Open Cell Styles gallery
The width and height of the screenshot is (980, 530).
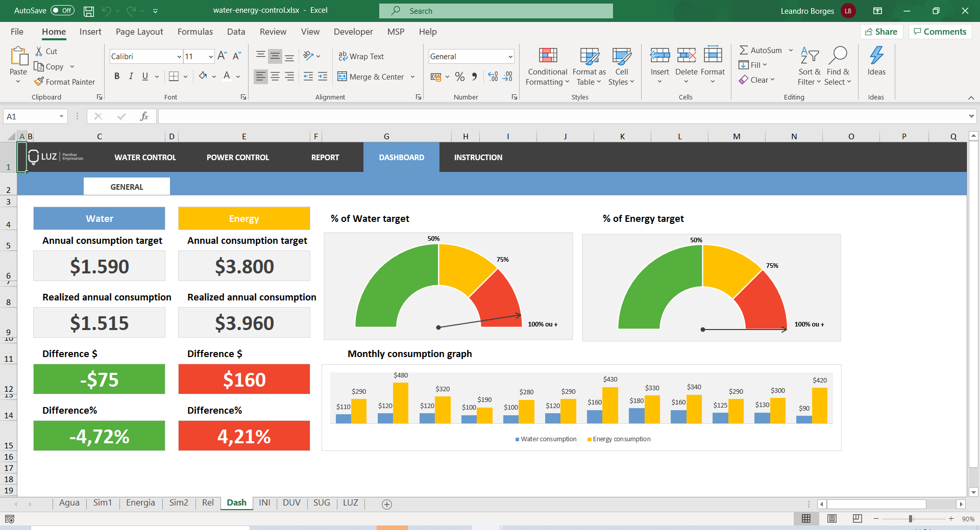[x=621, y=66]
